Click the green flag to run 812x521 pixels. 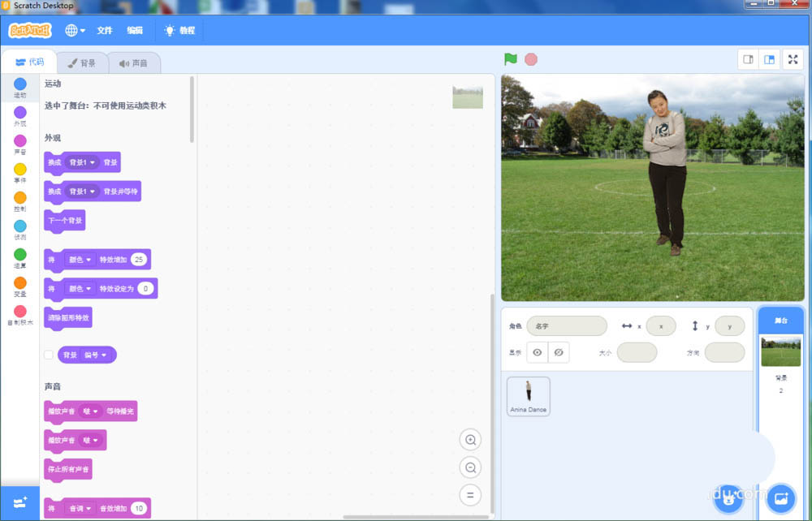(x=510, y=59)
